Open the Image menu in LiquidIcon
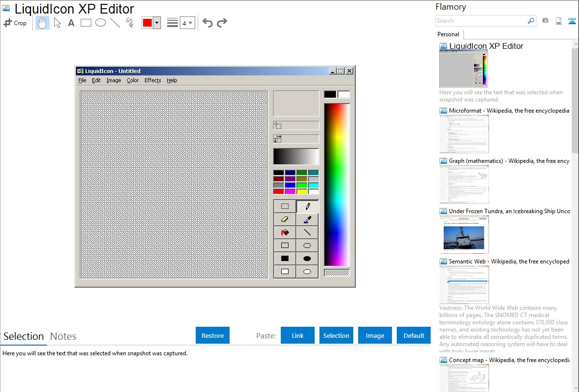 [x=114, y=80]
